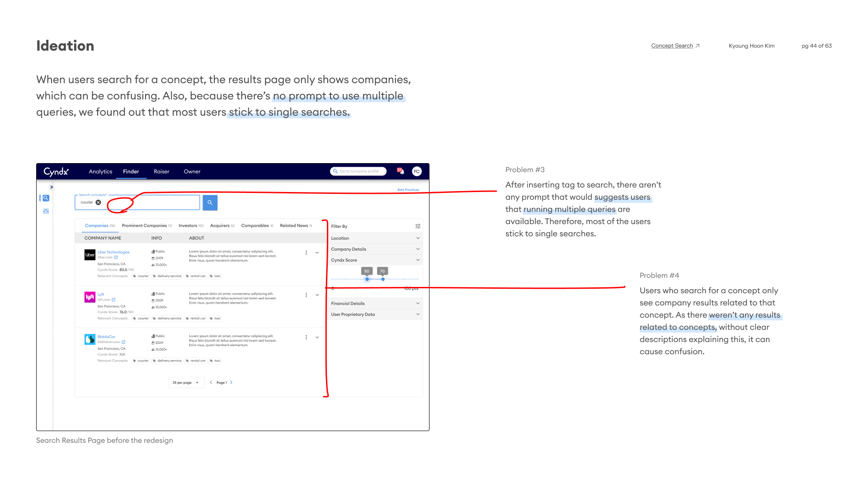Focus the Go to company profile search box

click(358, 171)
